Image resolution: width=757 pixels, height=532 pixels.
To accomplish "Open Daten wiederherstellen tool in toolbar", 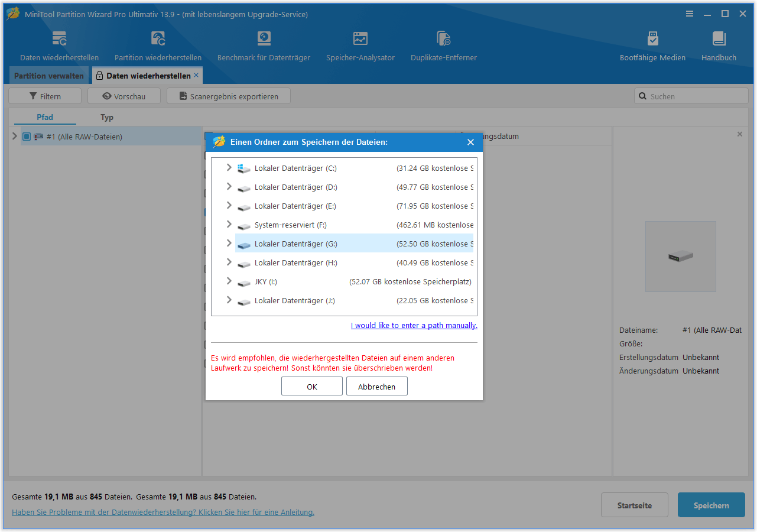I will (x=59, y=46).
